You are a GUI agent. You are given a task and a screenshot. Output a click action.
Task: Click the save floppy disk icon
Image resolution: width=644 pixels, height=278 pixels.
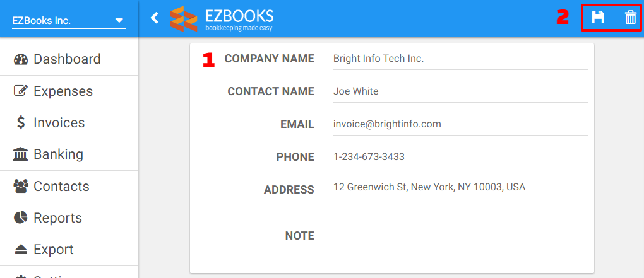point(597,18)
